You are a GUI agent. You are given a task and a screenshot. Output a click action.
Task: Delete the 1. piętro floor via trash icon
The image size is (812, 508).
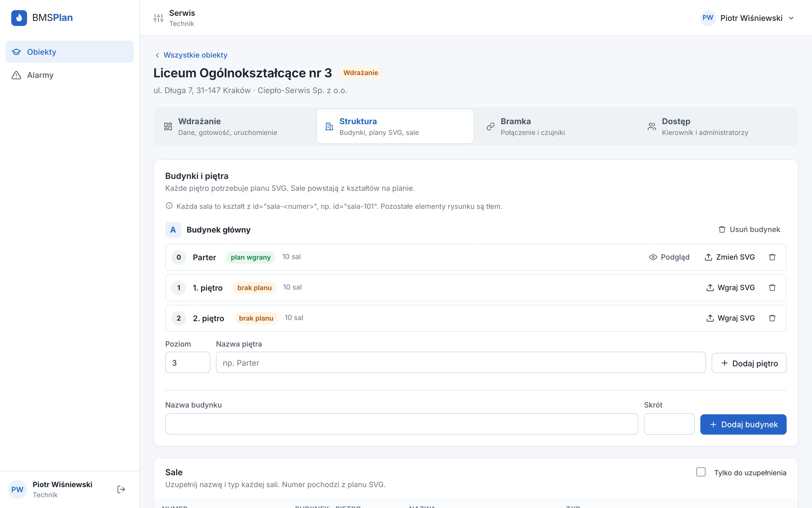[x=772, y=288]
